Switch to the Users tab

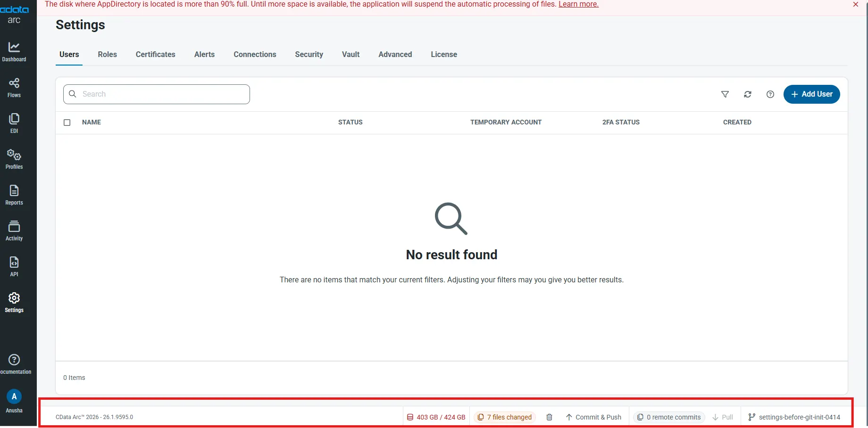pos(69,55)
